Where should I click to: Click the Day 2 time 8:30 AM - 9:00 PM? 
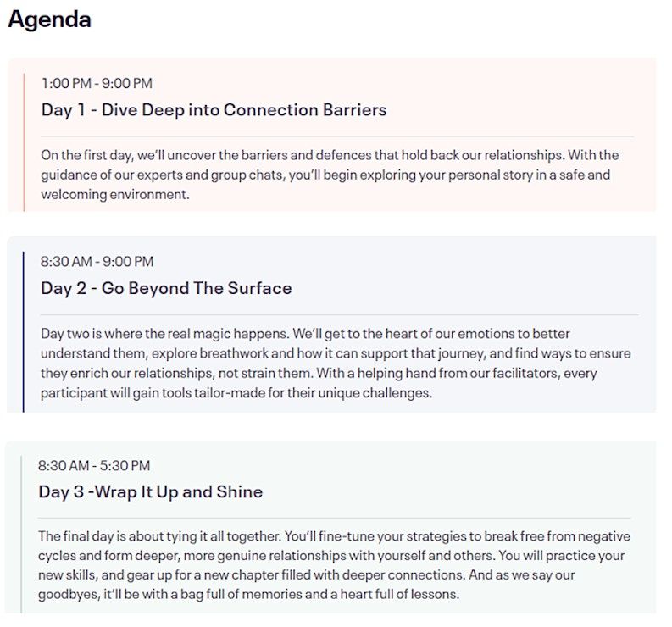(97, 262)
